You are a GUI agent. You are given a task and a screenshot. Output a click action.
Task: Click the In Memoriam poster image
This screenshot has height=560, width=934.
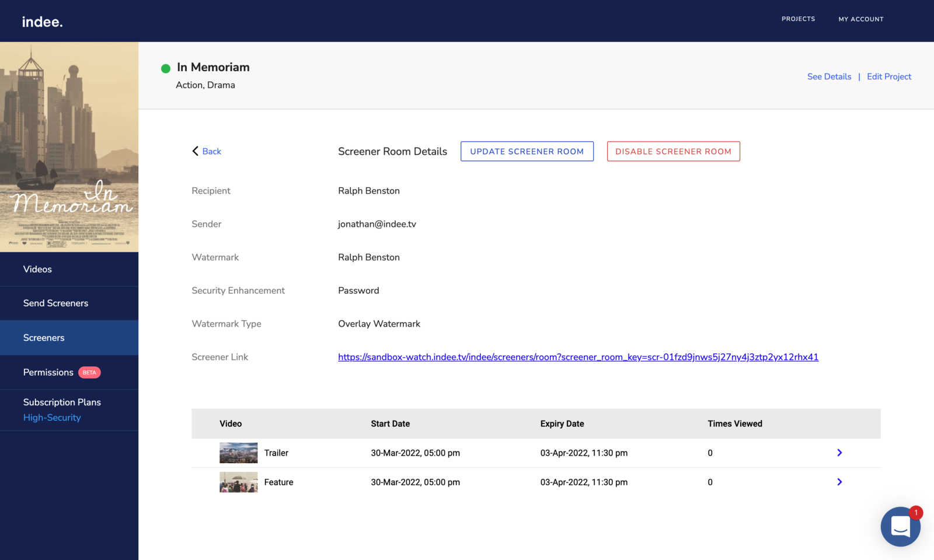[69, 146]
